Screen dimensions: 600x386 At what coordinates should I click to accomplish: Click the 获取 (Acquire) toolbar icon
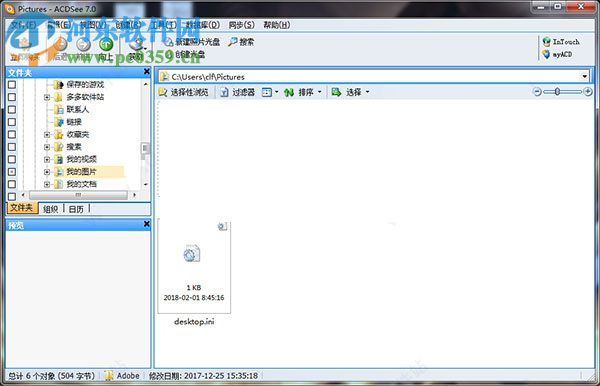pos(135,44)
